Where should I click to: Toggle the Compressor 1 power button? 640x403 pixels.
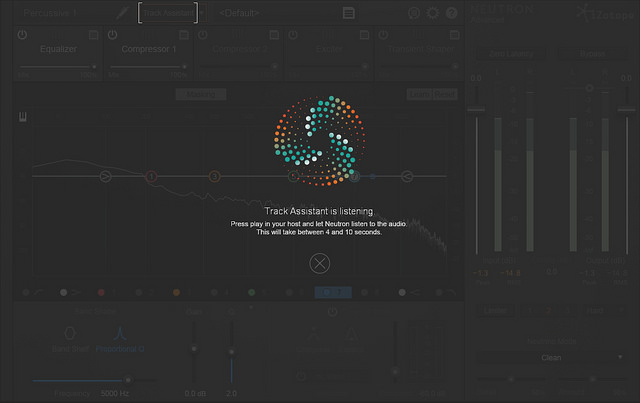(x=113, y=35)
